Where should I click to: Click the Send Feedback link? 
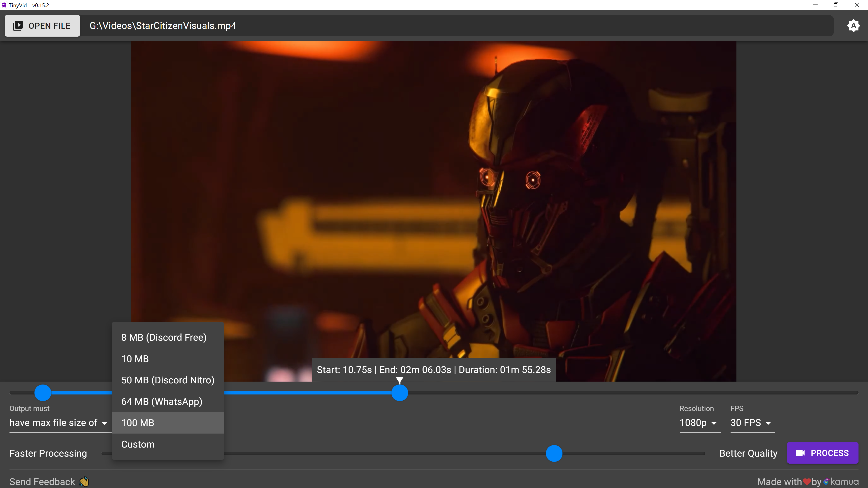click(42, 482)
